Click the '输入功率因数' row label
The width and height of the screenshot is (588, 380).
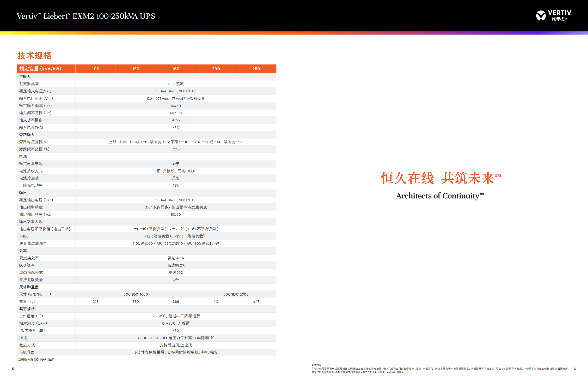coord(31,120)
